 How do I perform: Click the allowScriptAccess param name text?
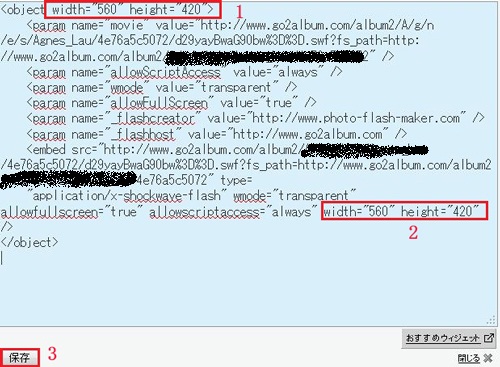click(x=166, y=72)
